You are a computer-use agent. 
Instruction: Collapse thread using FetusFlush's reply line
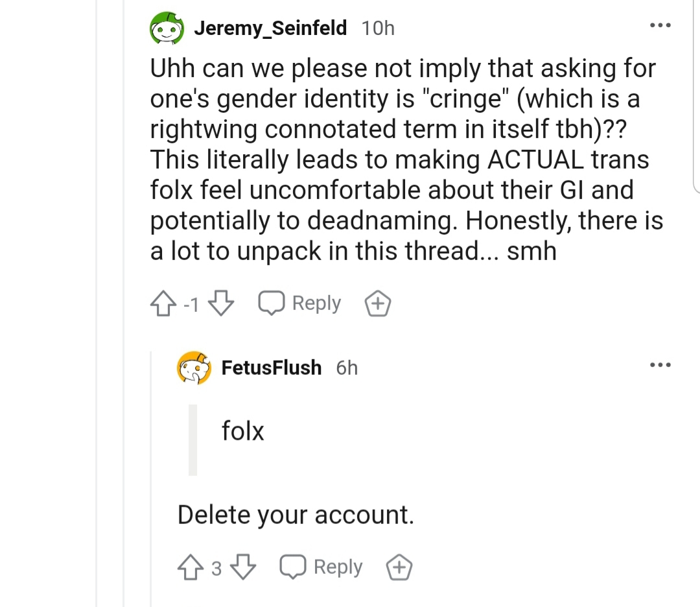point(151,479)
